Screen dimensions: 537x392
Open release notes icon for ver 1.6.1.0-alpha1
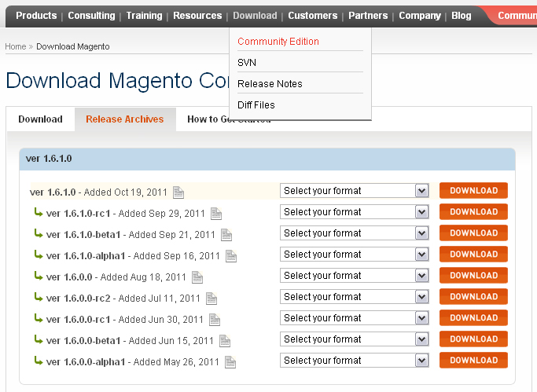[231, 256]
